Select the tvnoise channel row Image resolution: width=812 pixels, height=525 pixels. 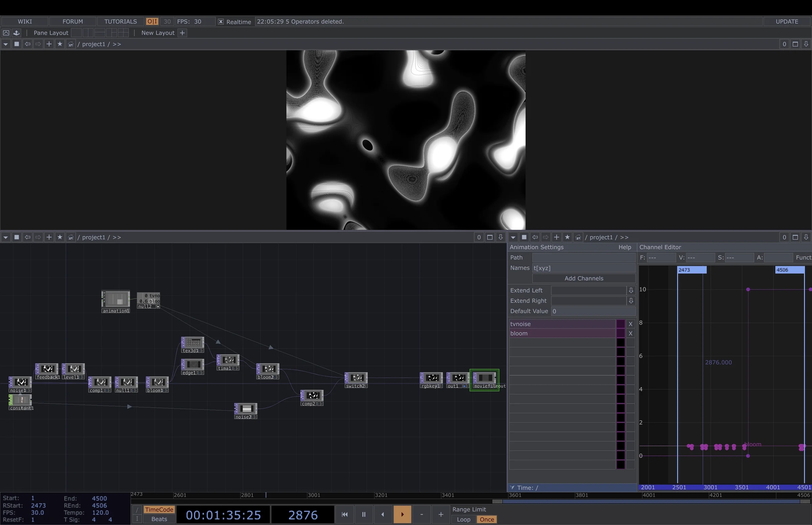[562, 324]
